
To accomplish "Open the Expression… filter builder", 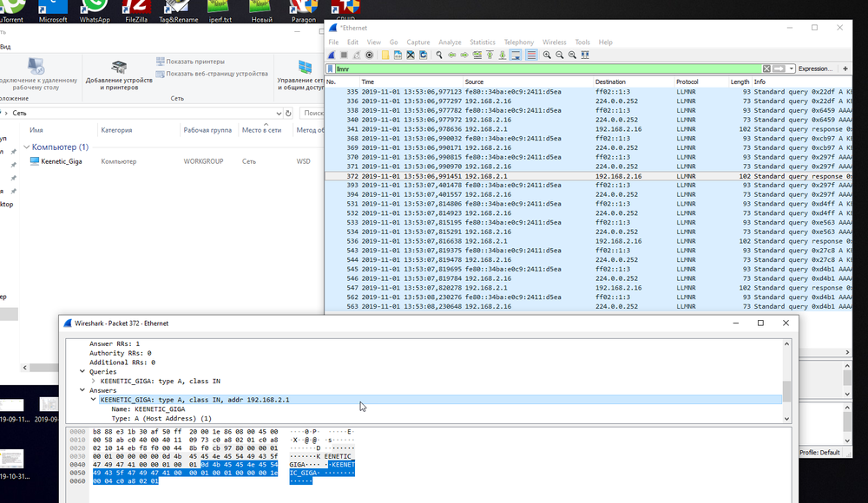I will coord(815,69).
